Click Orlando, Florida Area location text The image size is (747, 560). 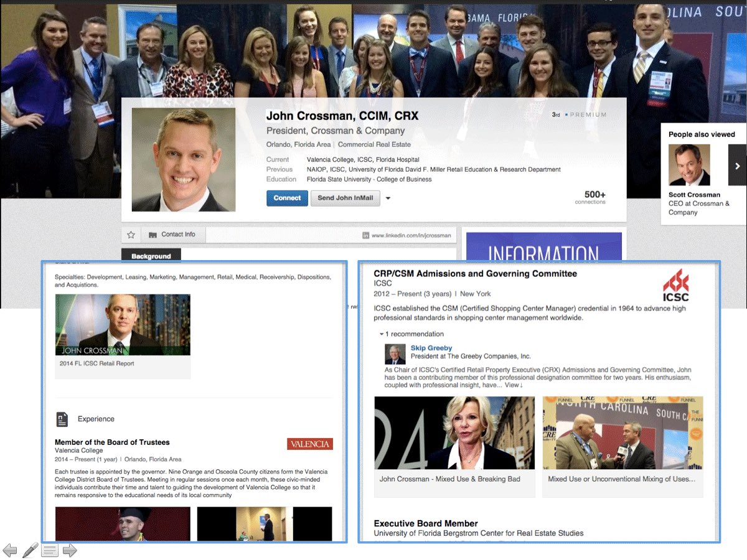coord(299,145)
